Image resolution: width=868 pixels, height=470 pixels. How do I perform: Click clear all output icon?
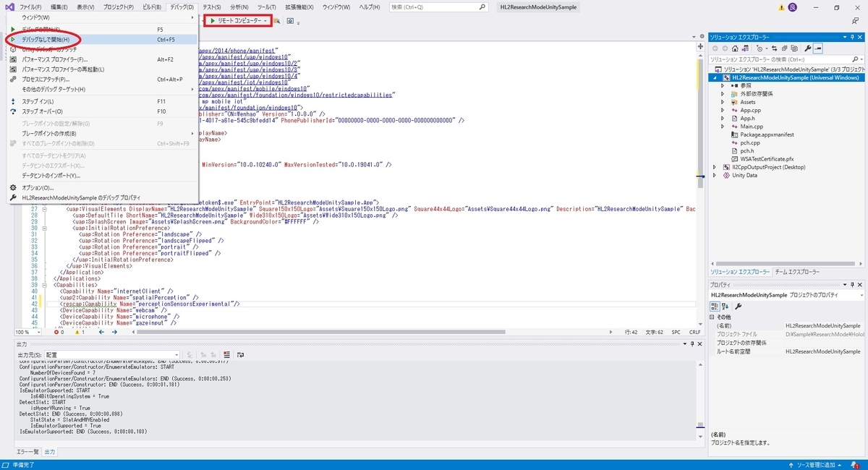[226, 355]
